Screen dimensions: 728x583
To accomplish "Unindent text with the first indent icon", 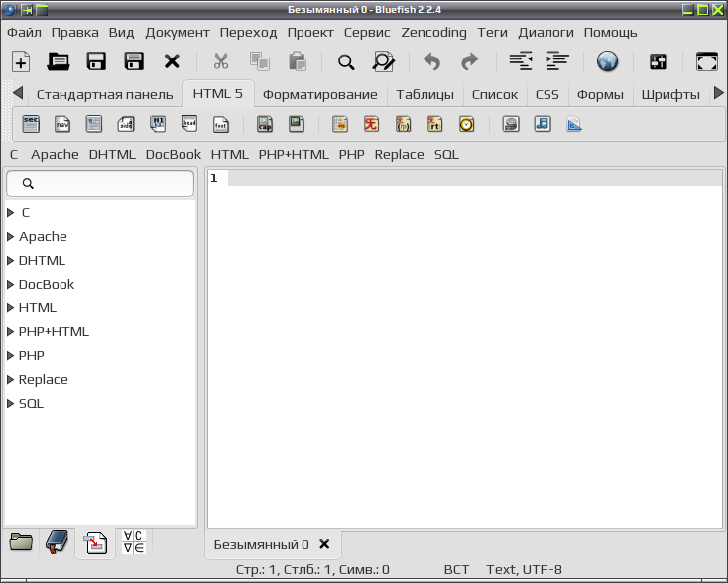I will point(521,61).
